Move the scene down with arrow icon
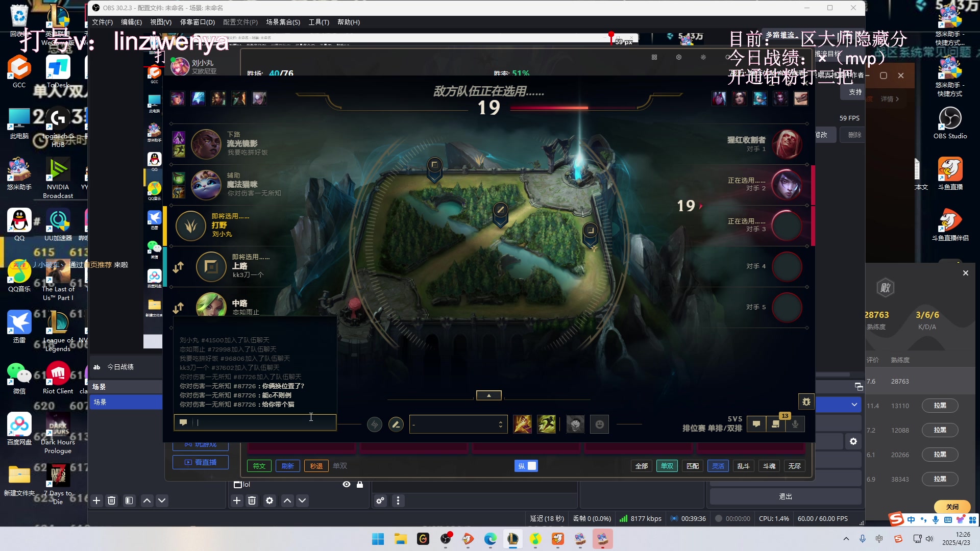 click(x=162, y=500)
